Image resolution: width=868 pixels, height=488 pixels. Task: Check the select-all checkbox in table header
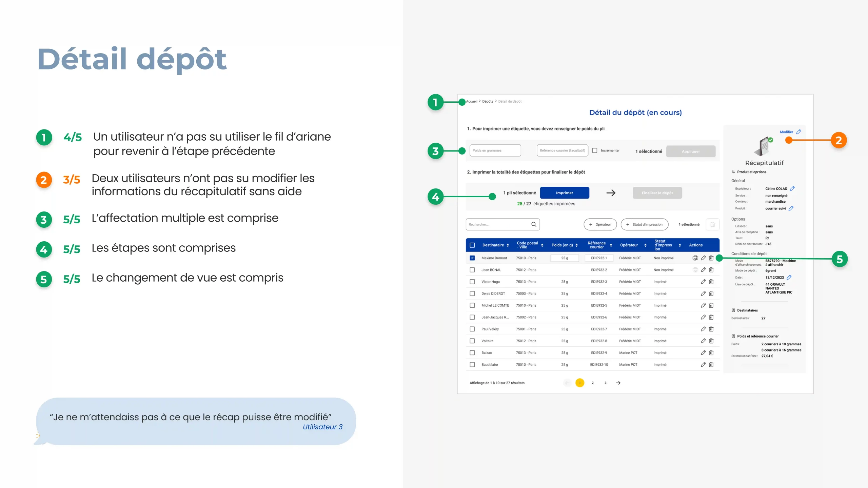[x=472, y=245]
